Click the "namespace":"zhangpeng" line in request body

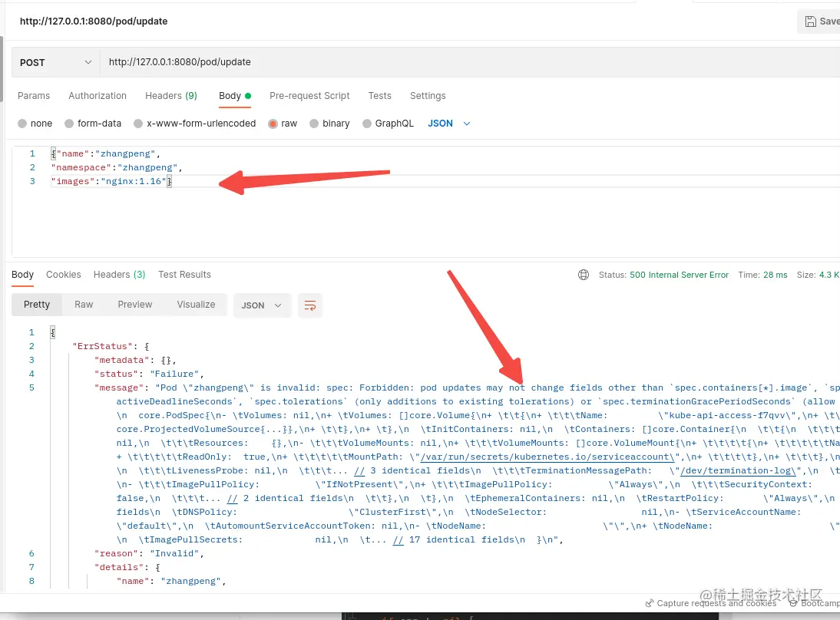[117, 167]
